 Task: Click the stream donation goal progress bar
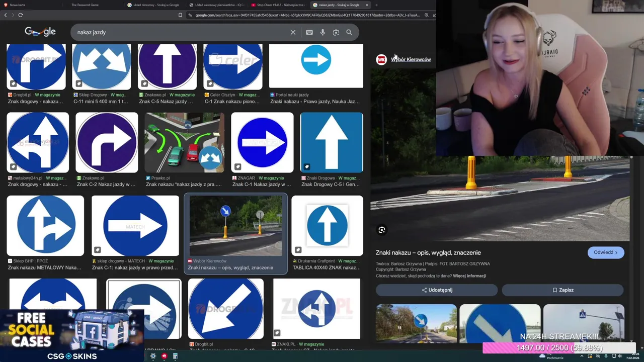(x=559, y=348)
